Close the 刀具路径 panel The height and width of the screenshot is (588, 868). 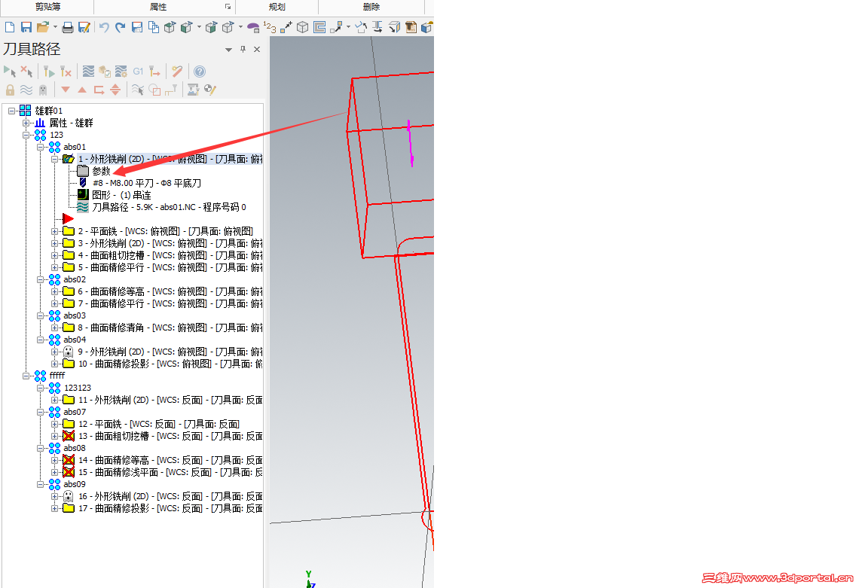pyautogui.click(x=257, y=49)
